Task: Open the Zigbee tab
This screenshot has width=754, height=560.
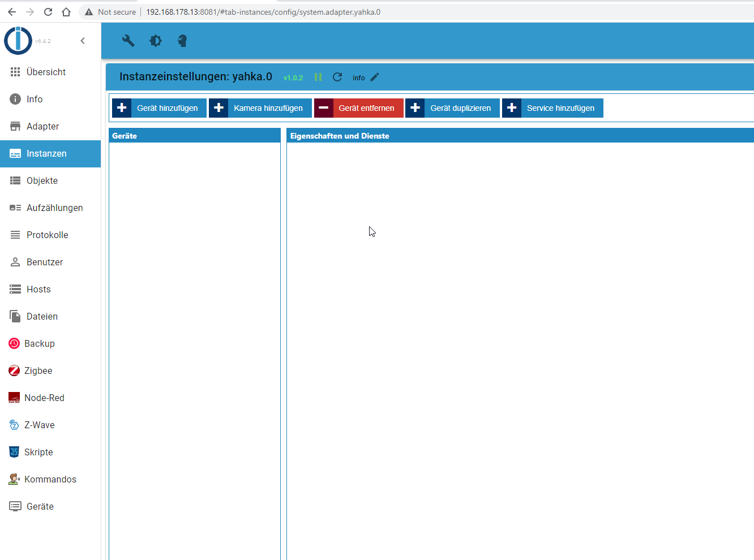Action: (x=50, y=371)
